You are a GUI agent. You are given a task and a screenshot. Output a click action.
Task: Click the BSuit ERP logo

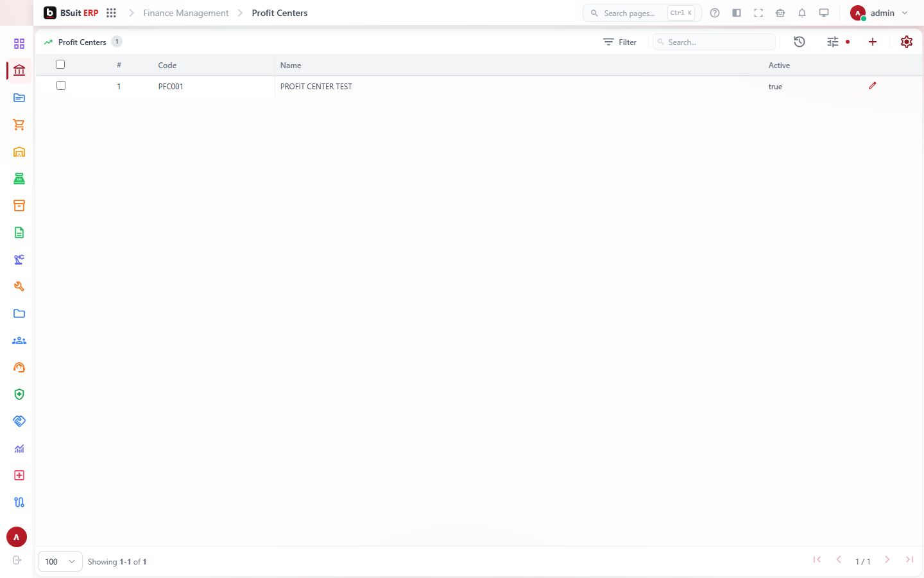pyautogui.click(x=71, y=13)
